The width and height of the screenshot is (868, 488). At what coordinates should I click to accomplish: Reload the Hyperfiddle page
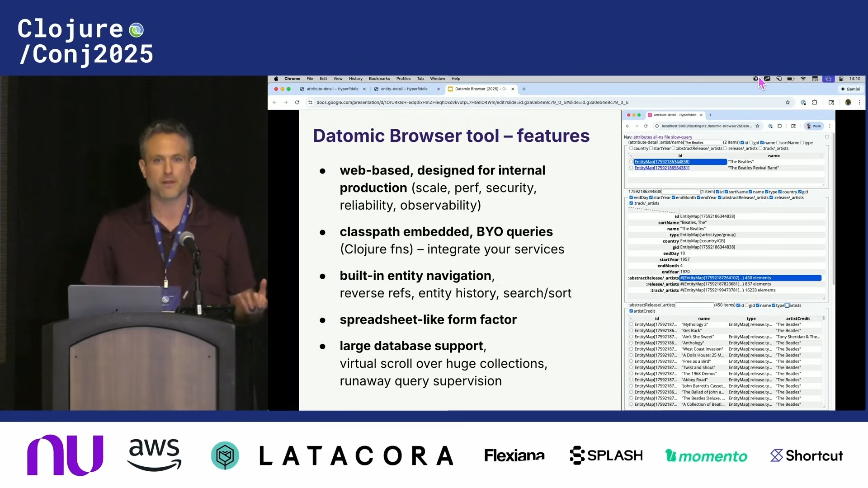point(646,126)
